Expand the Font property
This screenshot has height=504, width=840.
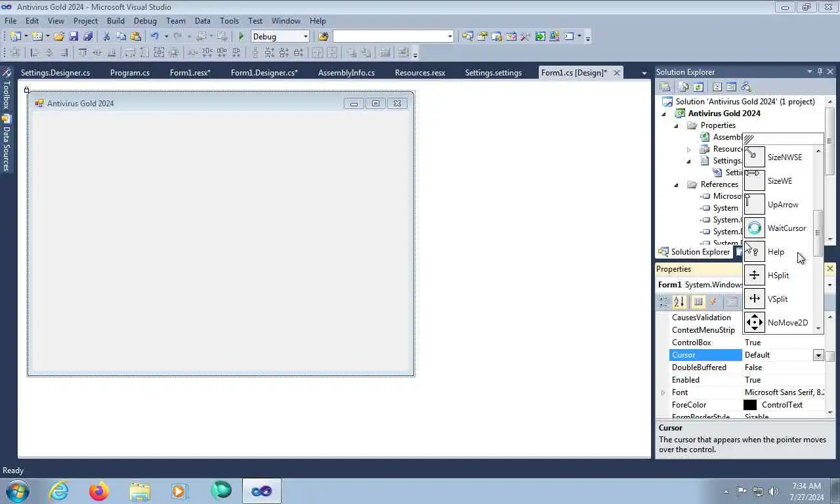(663, 392)
